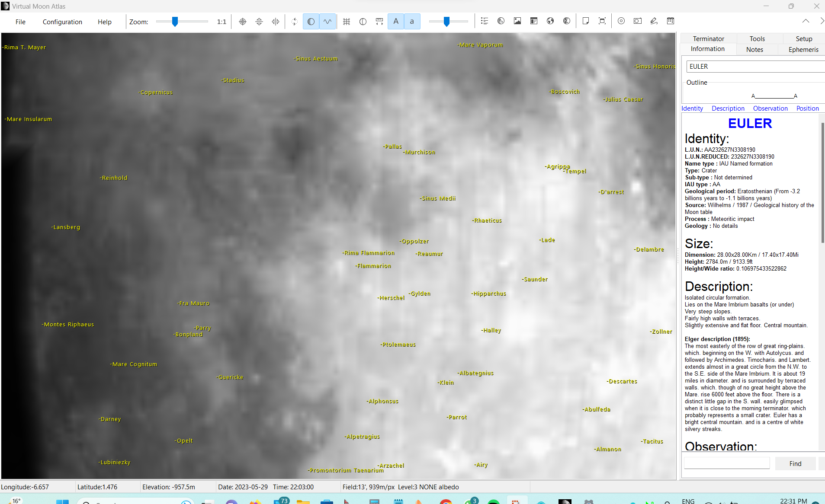This screenshot has height=504, width=825.
Task: Collapse the toolbar with the up chevron
Action: pos(806,21)
